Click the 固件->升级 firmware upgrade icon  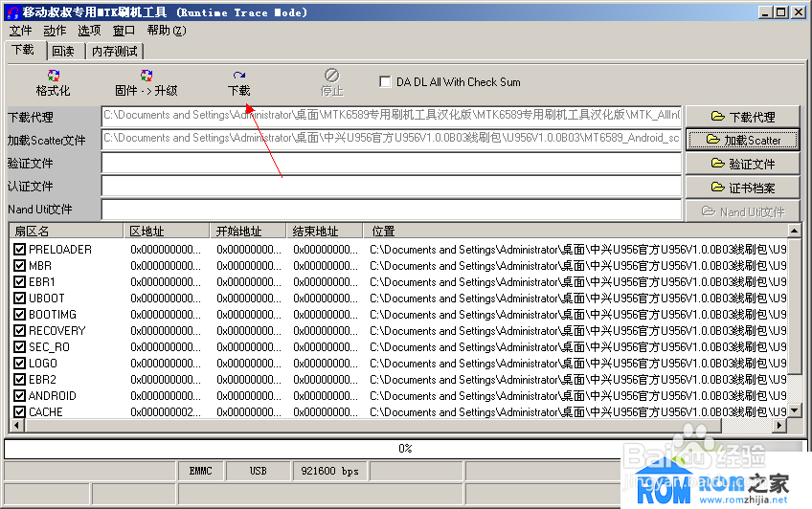click(x=147, y=76)
